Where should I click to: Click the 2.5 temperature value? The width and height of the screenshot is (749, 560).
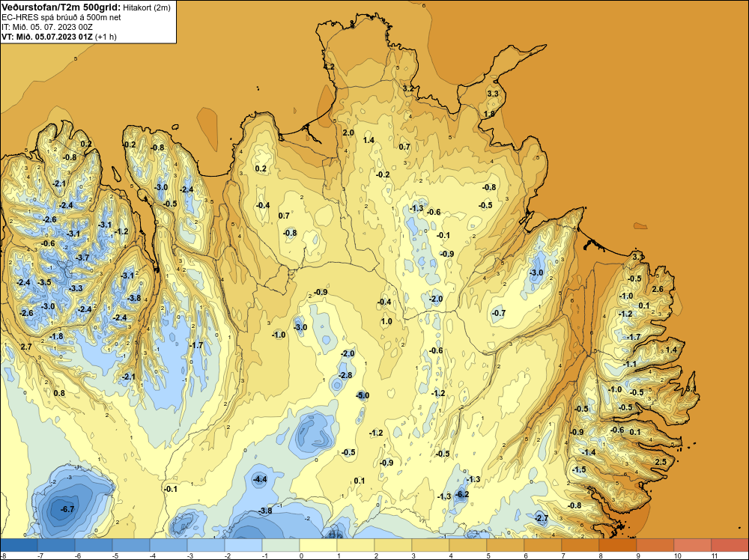(661, 462)
